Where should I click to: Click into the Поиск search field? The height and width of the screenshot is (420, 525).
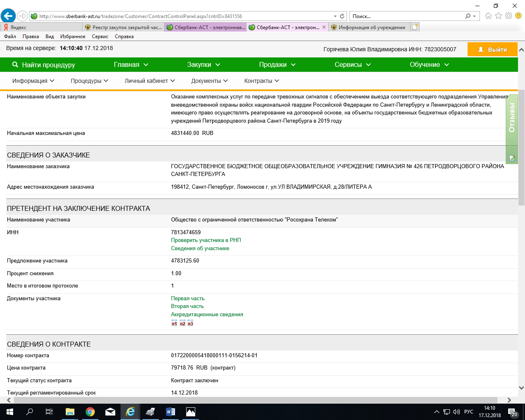(407, 16)
